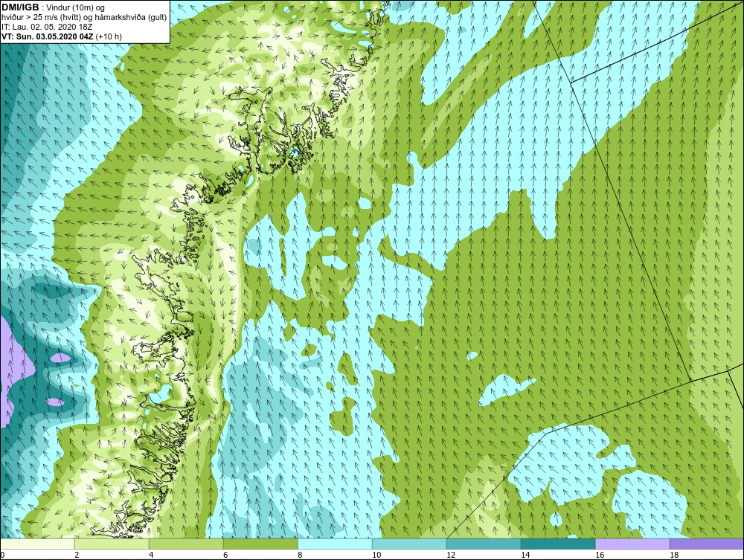The width and height of the screenshot is (744, 560).
Task: Click the legend label '18'
Action: coord(674,555)
